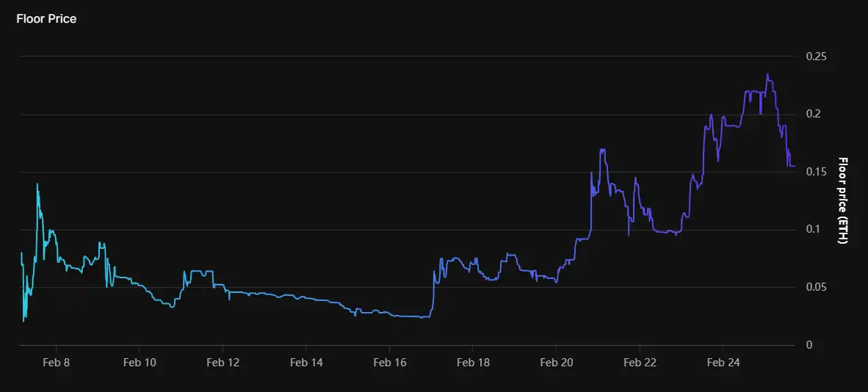The width and height of the screenshot is (868, 392).
Task: Click the highest peak of the price line
Action: pos(767,74)
